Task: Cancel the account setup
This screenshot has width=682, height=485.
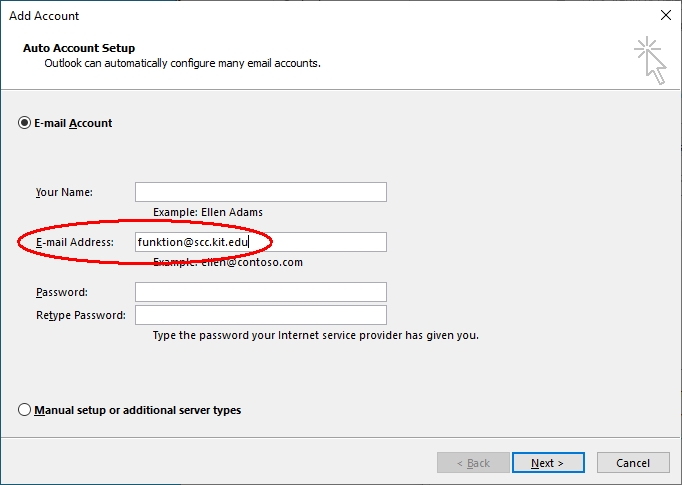Action: coord(633,462)
